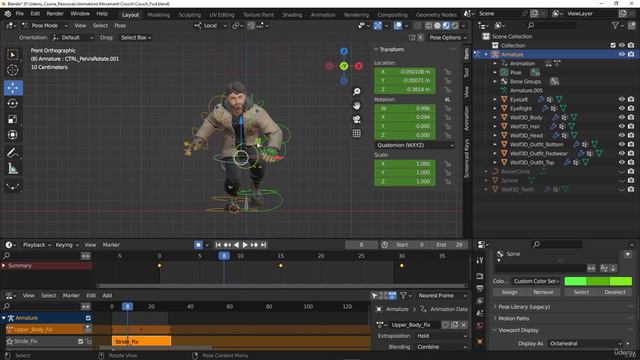
Task: Open Display As Octahedral dropdown
Action: [x=586, y=344]
